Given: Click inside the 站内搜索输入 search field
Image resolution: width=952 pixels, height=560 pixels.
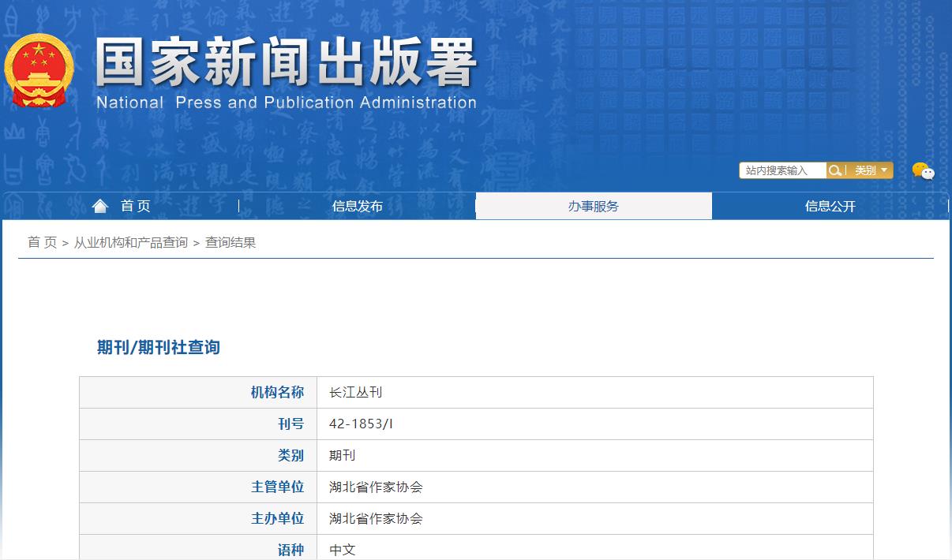Looking at the screenshot, I should click(781, 170).
